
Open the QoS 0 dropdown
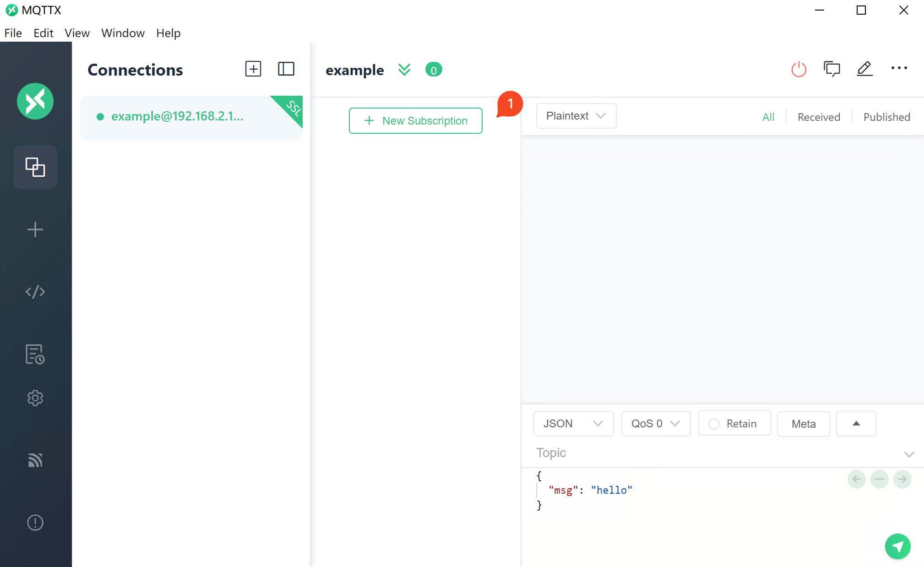tap(656, 424)
